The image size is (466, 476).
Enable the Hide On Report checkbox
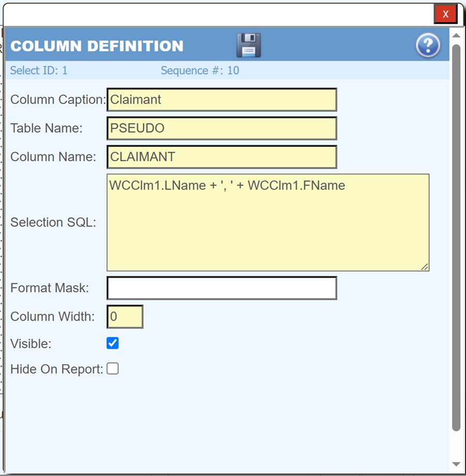[112, 368]
